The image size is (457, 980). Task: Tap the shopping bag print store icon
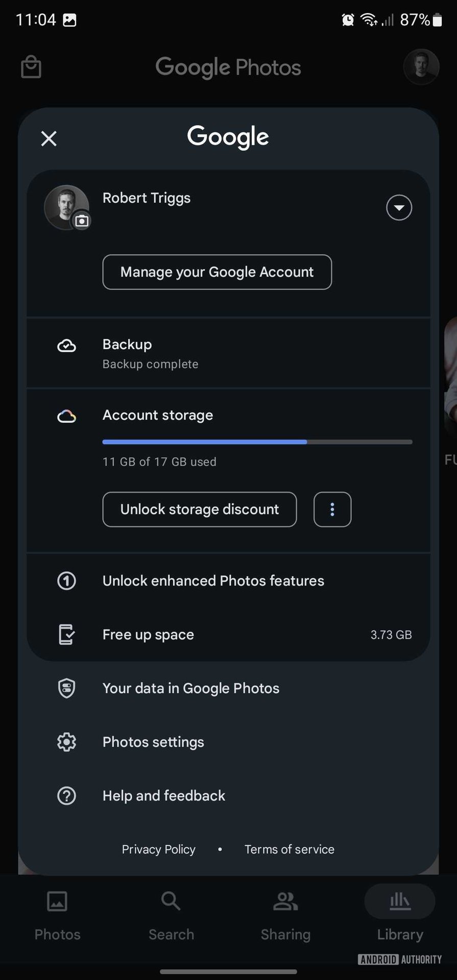point(31,67)
